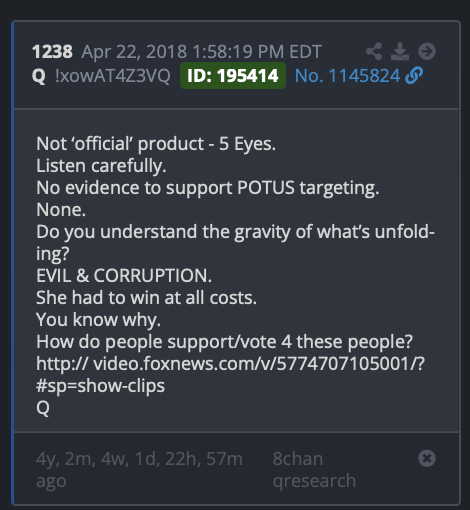
Task: Select the post number 1238
Action: [52, 52]
